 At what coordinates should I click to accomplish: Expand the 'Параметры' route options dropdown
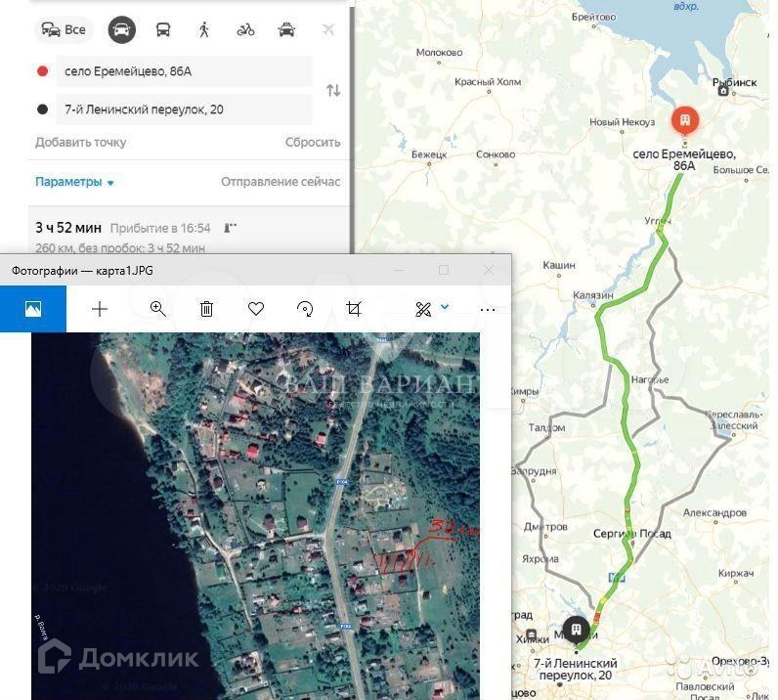click(74, 182)
